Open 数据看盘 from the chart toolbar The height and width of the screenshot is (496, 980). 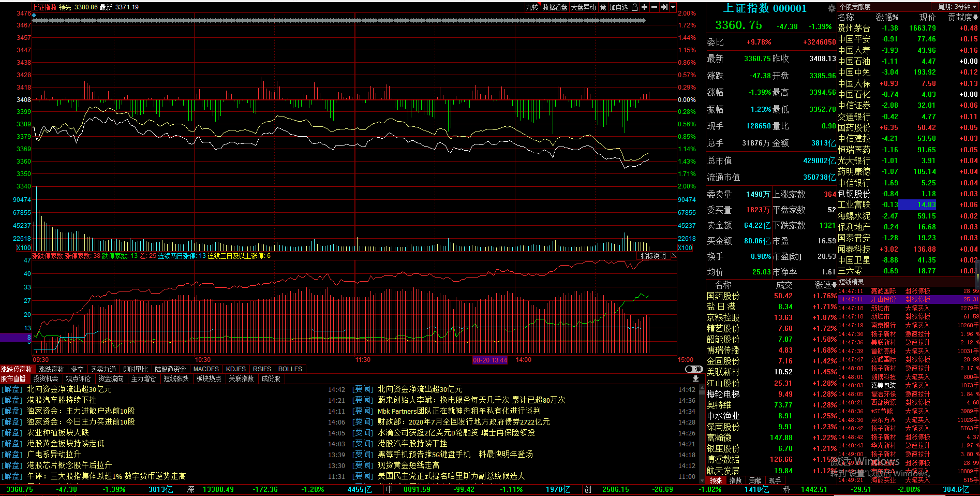[555, 7]
